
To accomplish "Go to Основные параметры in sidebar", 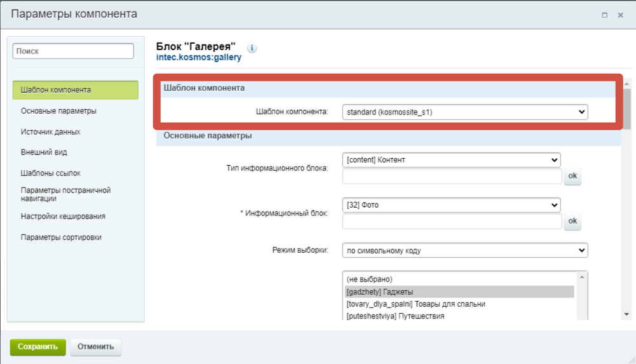I will [58, 111].
